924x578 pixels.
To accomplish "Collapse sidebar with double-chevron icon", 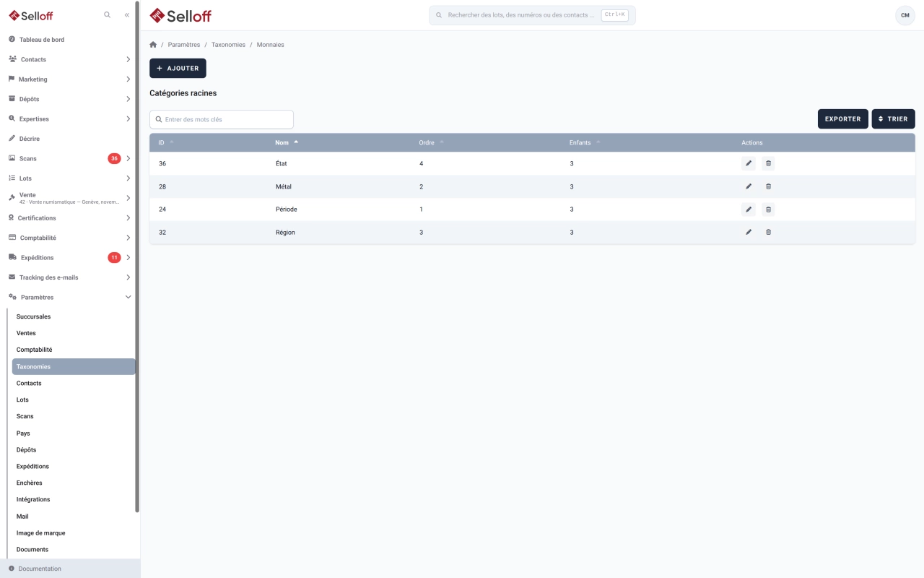I will (127, 15).
